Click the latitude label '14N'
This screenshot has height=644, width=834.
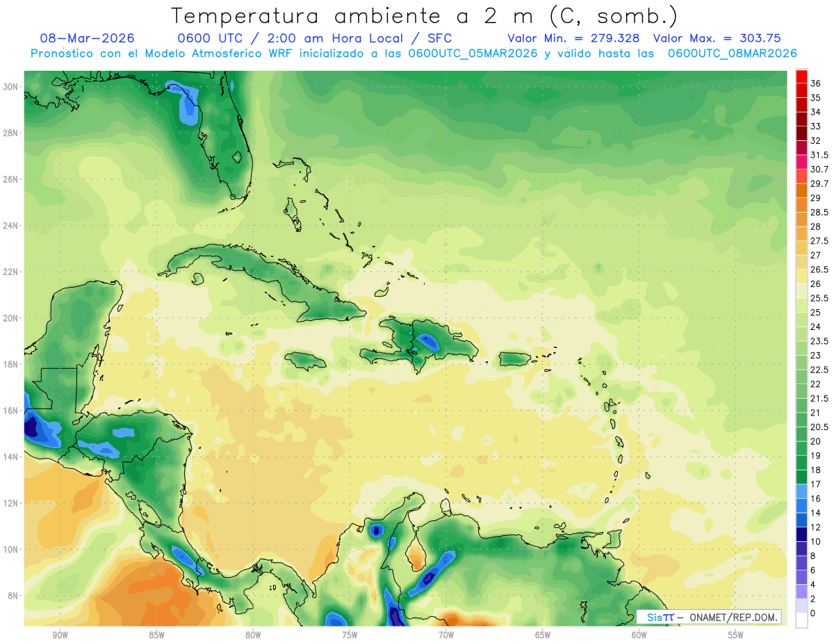[x=12, y=457]
